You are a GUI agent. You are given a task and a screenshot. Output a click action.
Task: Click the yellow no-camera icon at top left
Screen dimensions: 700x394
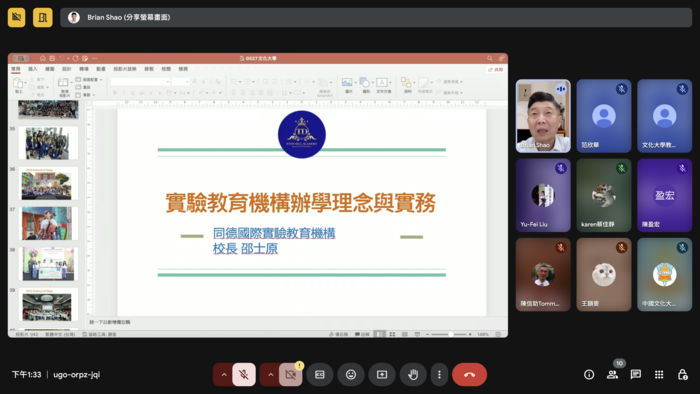point(17,17)
